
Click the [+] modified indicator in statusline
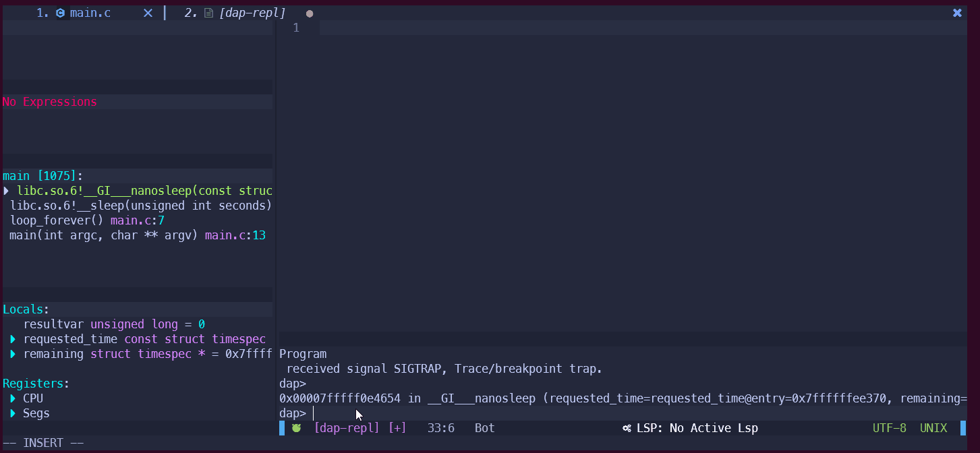397,428
